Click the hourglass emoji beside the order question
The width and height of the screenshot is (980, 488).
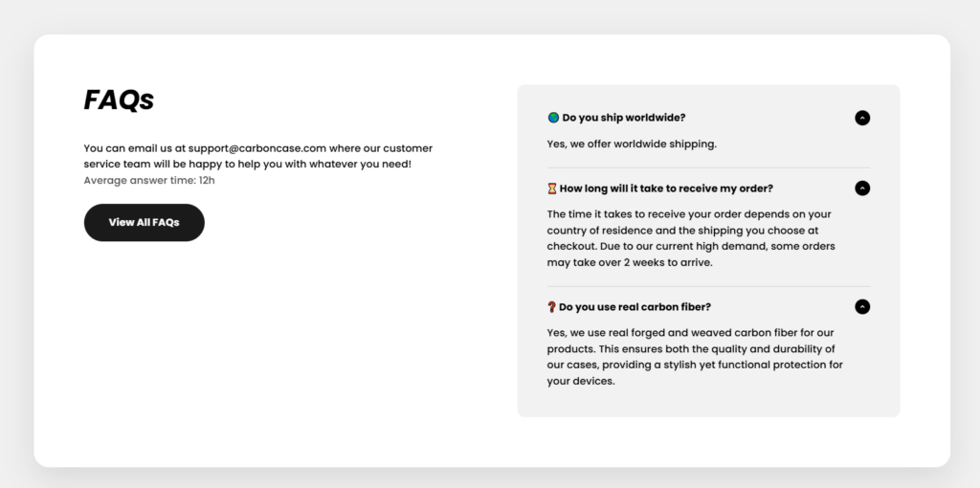(552, 189)
